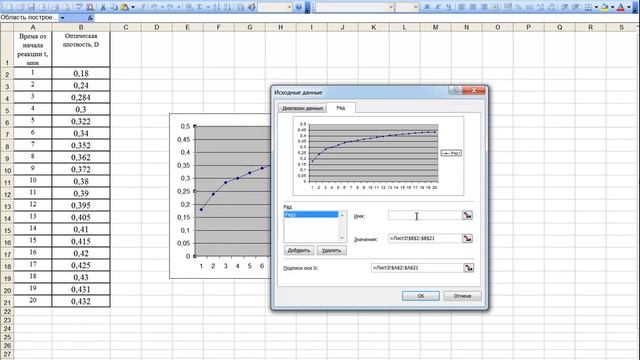The image size is (640, 360).
Task: Click the Center alignment icon
Action: tap(473, 7)
